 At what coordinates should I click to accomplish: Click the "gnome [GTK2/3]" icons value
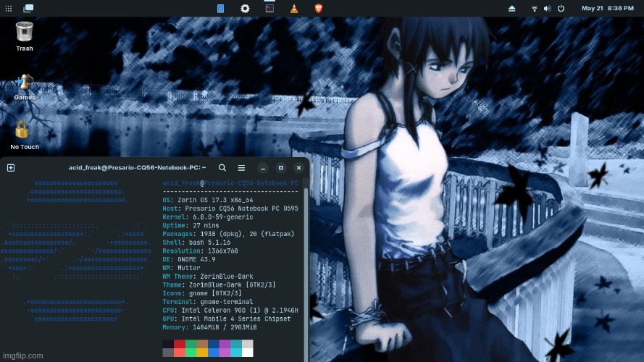click(x=215, y=293)
